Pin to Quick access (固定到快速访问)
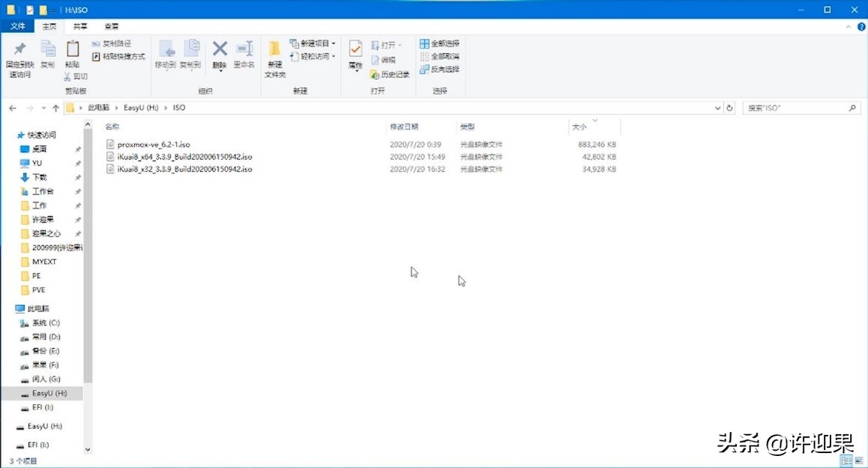Screen dimensions: 868x468 [x=20, y=60]
